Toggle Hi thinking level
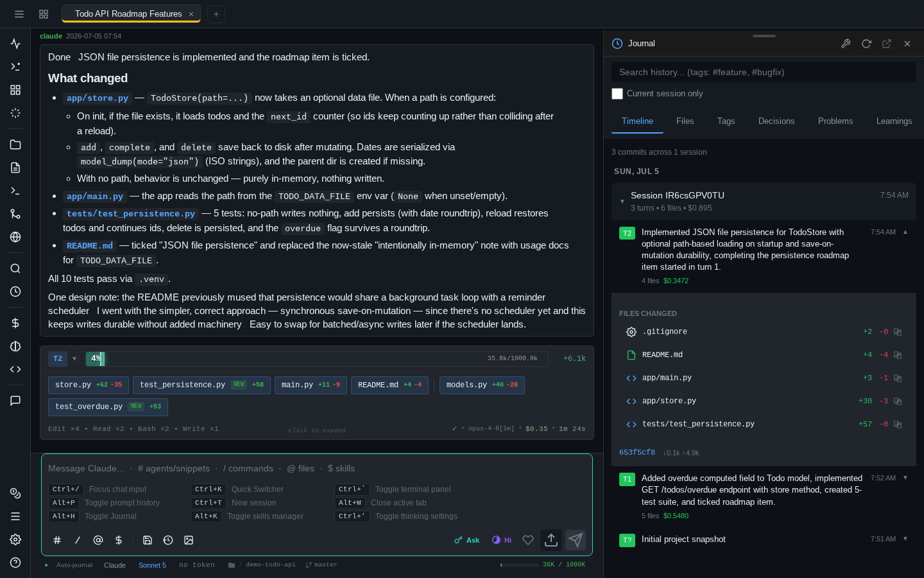The width and height of the screenshot is (924, 578). (502, 540)
